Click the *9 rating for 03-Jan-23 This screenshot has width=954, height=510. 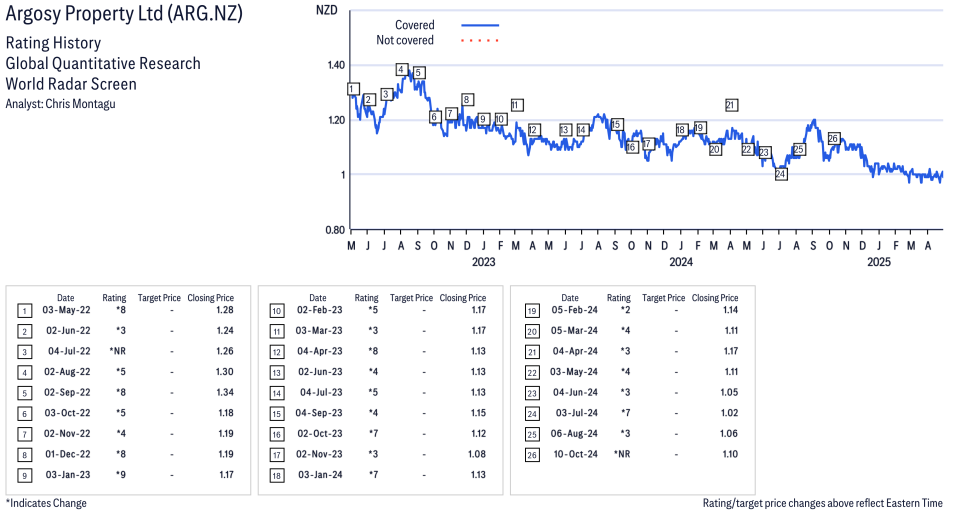[x=121, y=475]
